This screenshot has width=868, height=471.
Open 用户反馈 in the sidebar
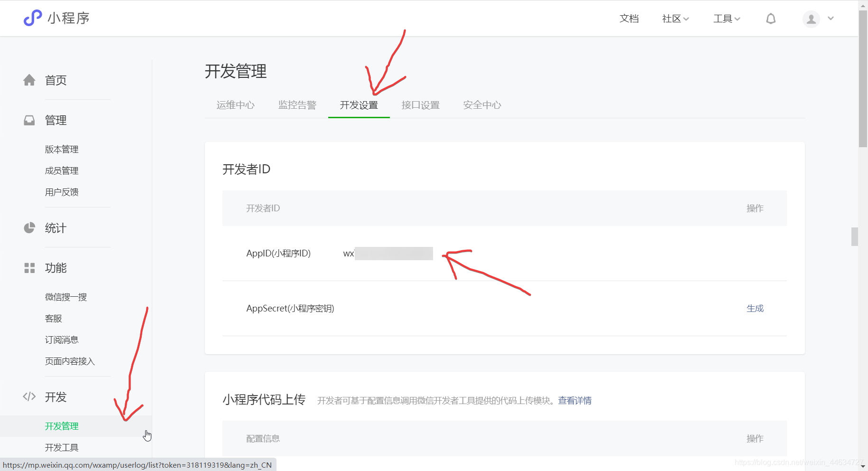(62, 192)
